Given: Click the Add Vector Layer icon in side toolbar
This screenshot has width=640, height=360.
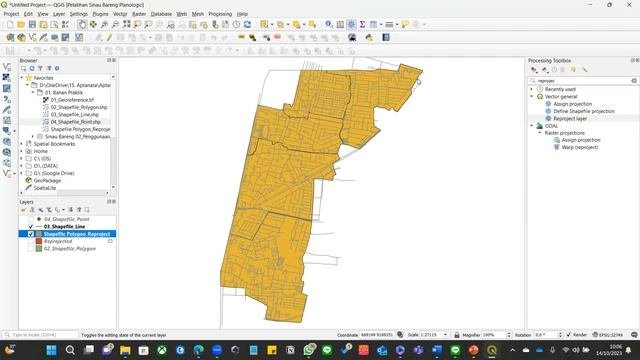Looking at the screenshot, I should (7, 67).
